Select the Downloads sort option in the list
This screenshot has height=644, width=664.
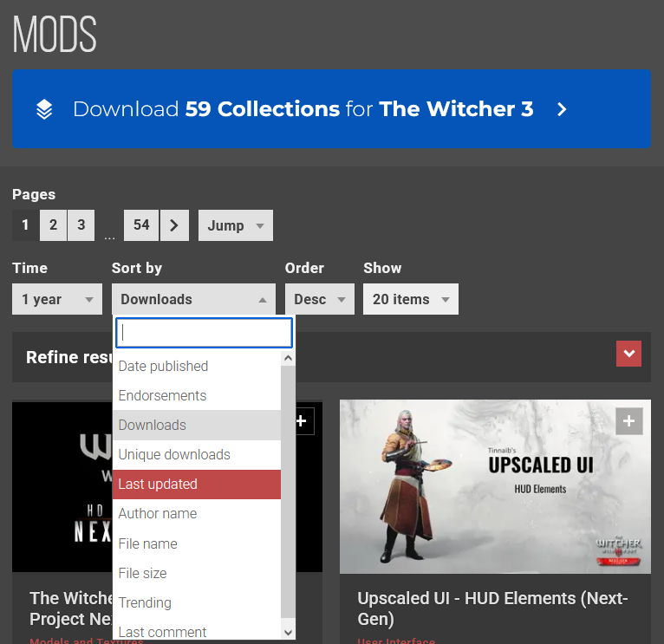tap(197, 425)
